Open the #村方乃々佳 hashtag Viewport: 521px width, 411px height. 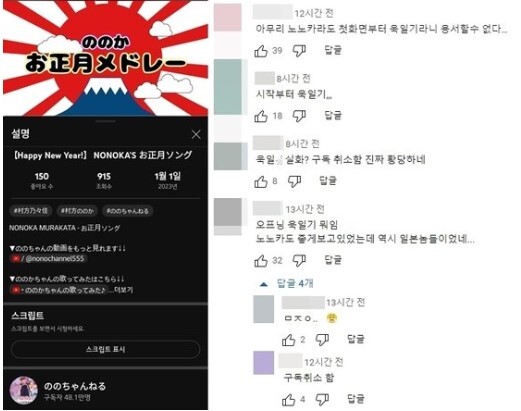click(31, 211)
